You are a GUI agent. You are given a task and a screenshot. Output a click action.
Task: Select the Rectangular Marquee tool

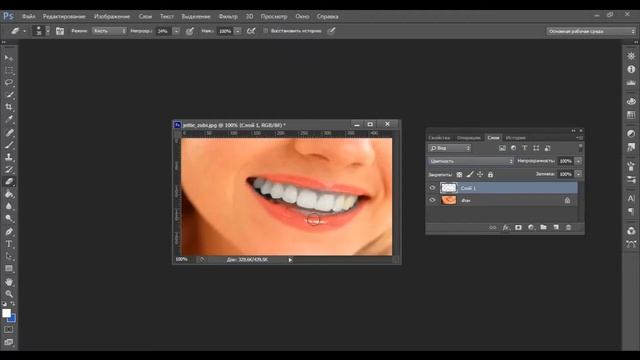click(9, 70)
